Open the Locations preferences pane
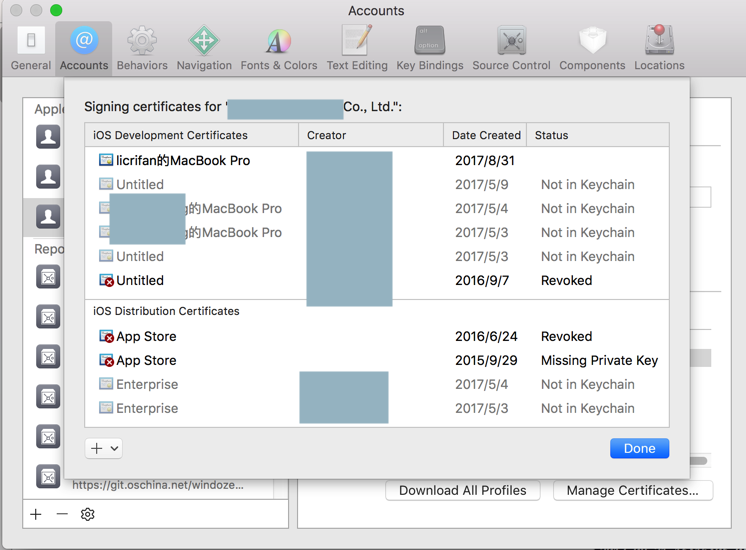Image resolution: width=746 pixels, height=550 pixels. tap(659, 48)
